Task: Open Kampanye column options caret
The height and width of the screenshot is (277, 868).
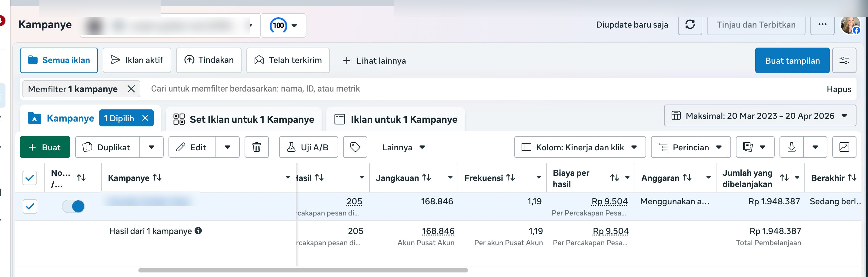Action: (x=288, y=177)
